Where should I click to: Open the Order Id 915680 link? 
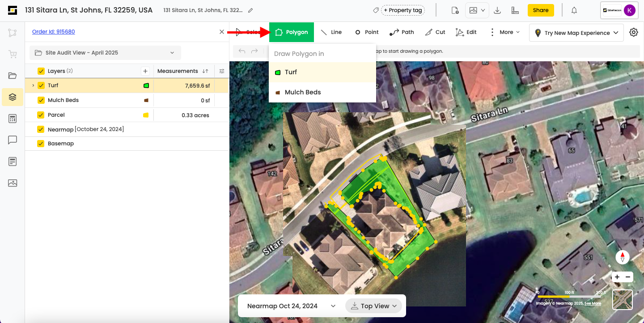[54, 32]
